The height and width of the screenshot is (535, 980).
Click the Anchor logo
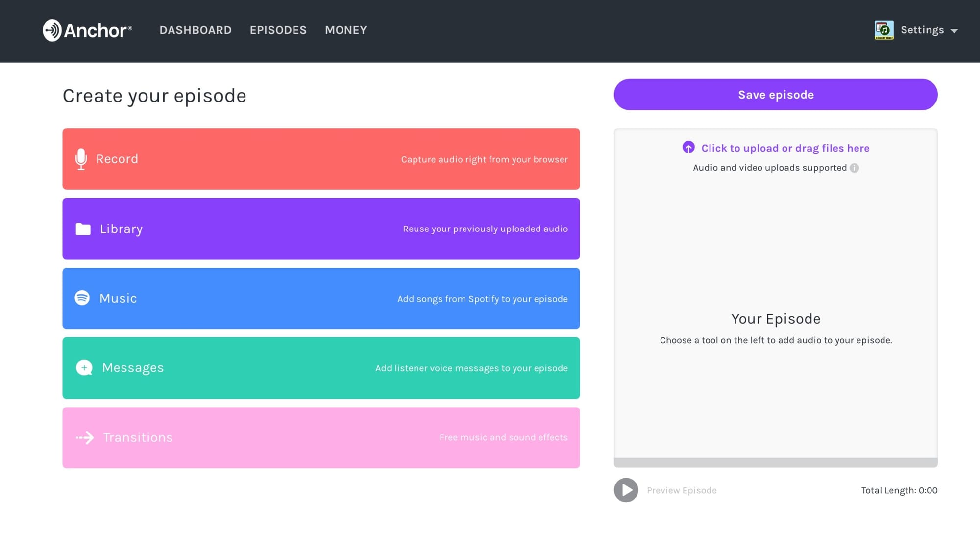(87, 30)
